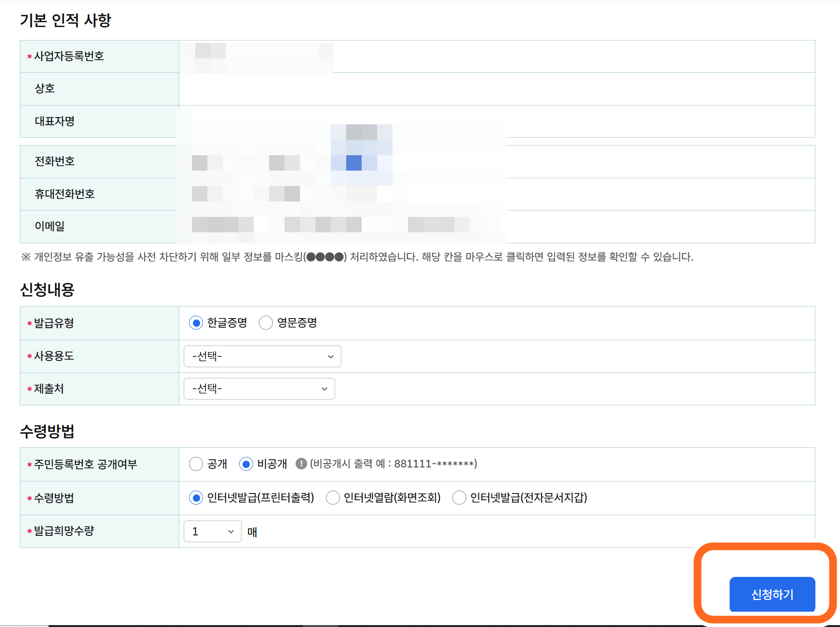Select the 한글증명 issuance type
The width and height of the screenshot is (840, 627).
(x=196, y=323)
